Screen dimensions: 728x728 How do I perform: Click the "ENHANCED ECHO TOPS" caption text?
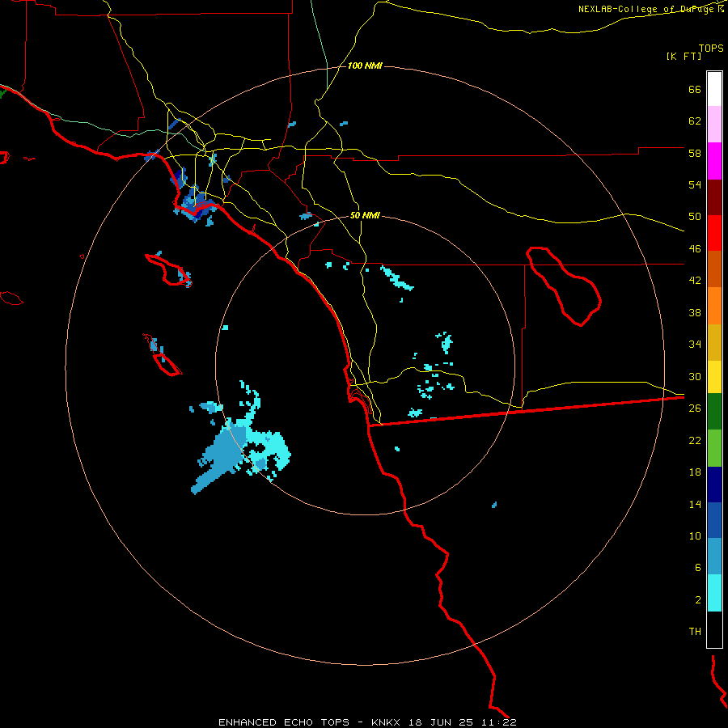point(284,722)
